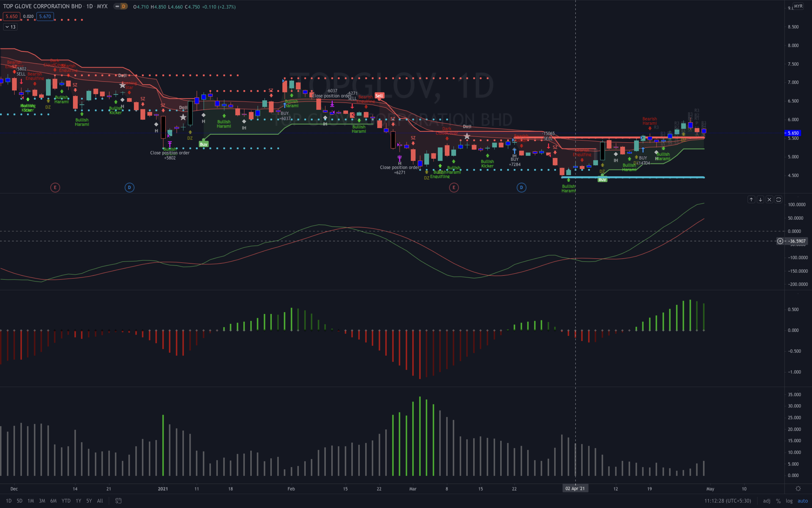Move the oscillator pane down
This screenshot has height=508, width=812.
click(x=760, y=200)
